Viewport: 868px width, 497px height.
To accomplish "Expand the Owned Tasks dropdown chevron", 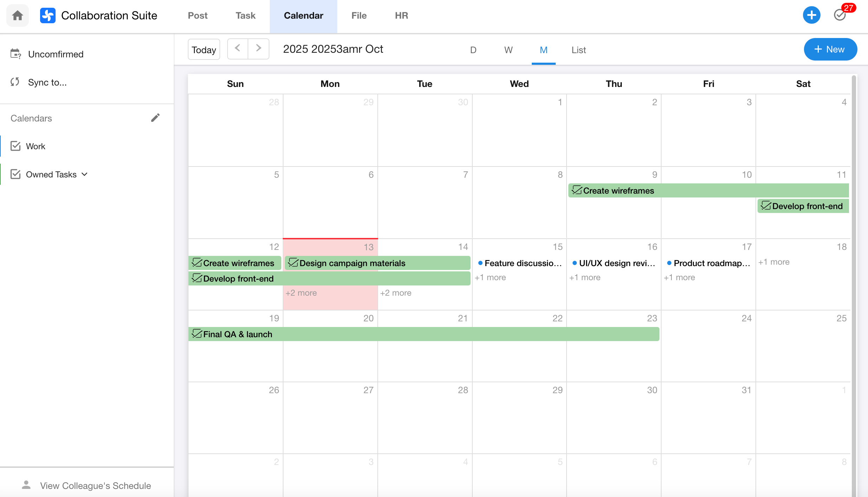I will point(84,174).
